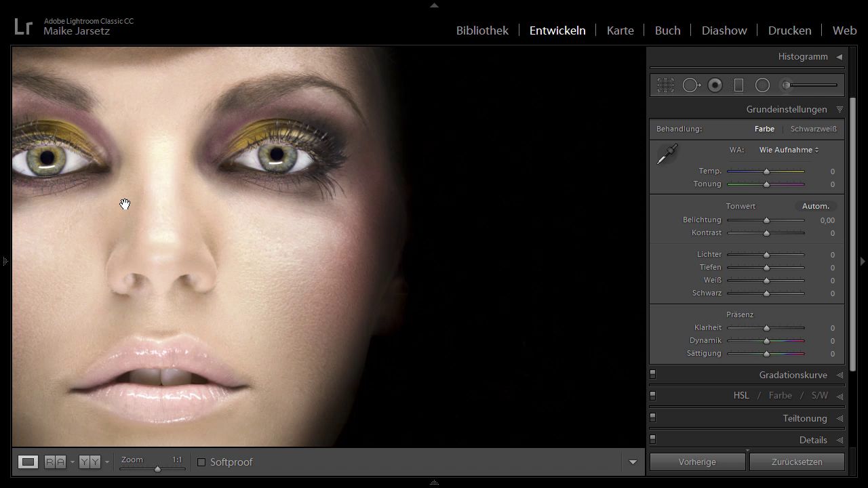Select the Radial Filter tool

tap(762, 85)
